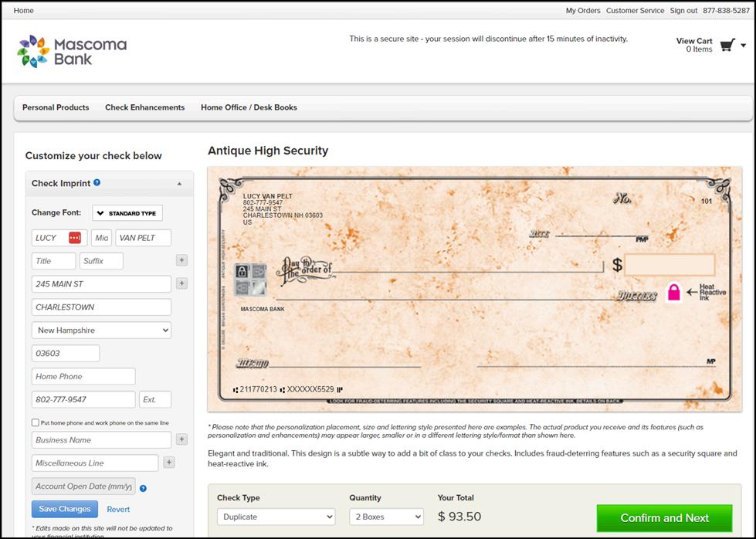Screen dimensions: 756x539
Task: Click the Ext. field
Action: point(155,400)
